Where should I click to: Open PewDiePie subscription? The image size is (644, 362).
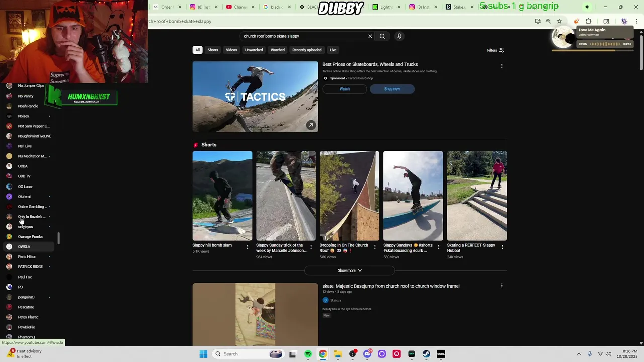point(28,327)
